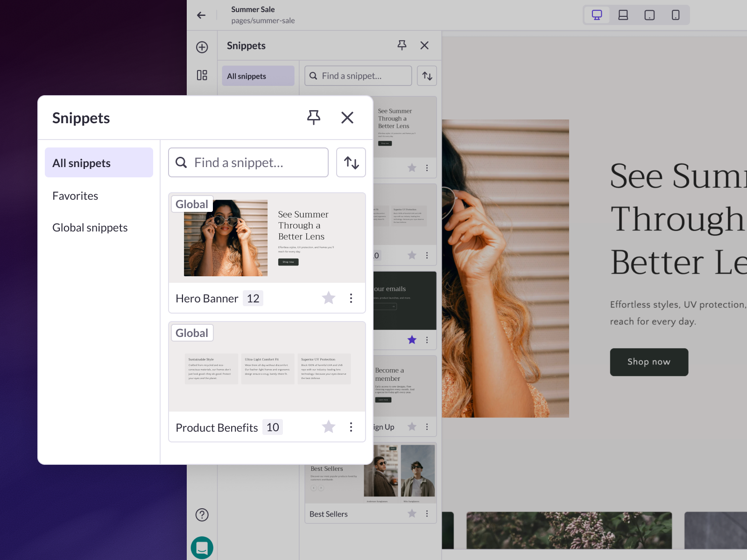Viewport: 747px width, 560px height.
Task: Click hero woman photo on canvas
Action: pyautogui.click(x=506, y=268)
